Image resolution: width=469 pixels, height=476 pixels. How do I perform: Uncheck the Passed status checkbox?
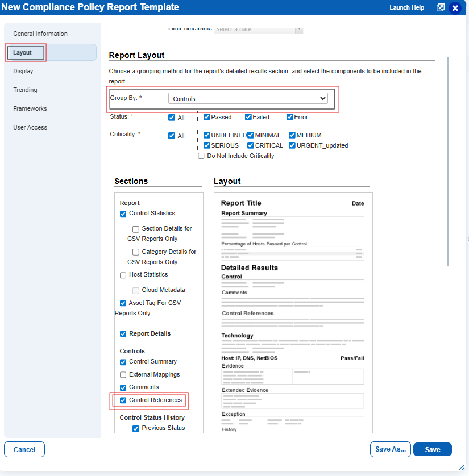click(x=207, y=117)
